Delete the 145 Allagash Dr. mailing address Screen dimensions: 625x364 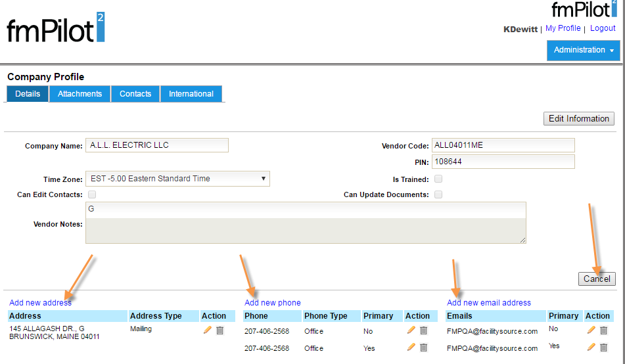(220, 330)
